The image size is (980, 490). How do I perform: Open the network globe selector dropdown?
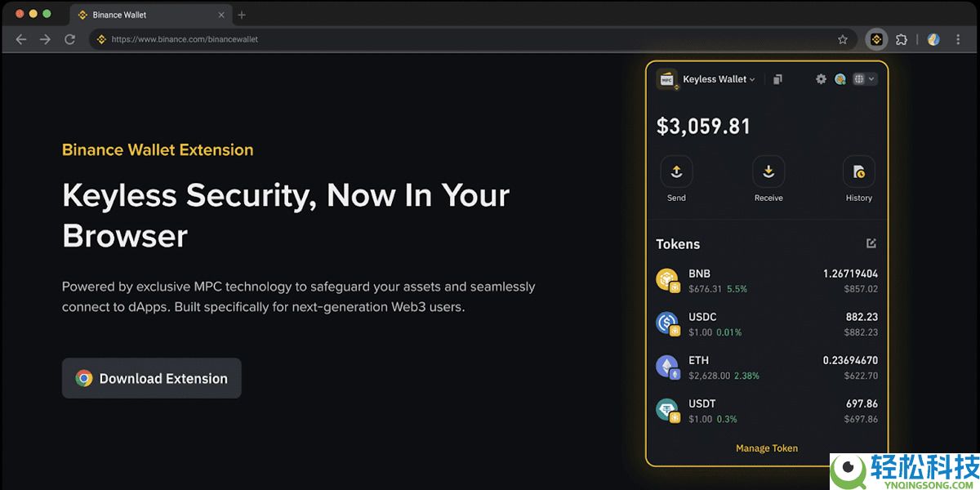pos(864,79)
